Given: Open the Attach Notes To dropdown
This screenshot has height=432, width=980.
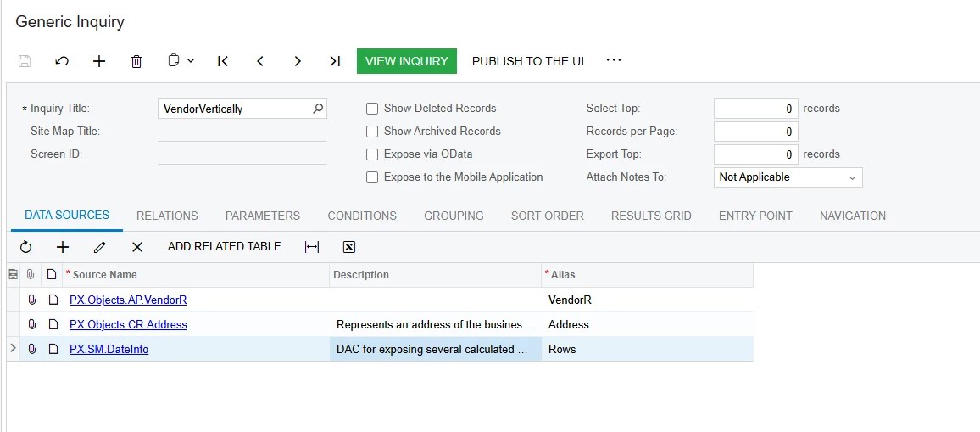Looking at the screenshot, I should pos(788,177).
